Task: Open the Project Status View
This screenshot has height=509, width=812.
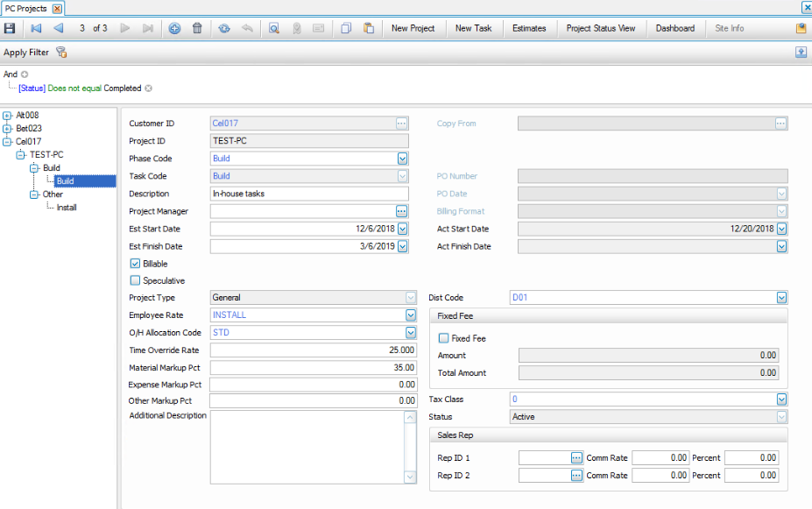Action: pyautogui.click(x=600, y=28)
